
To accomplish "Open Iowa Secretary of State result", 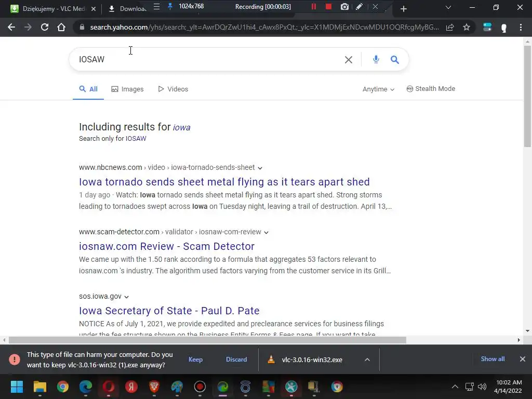I will point(169,311).
